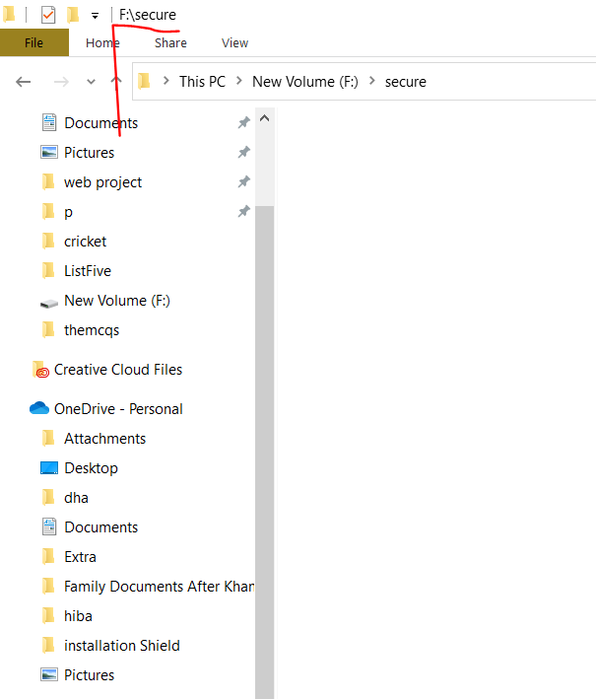
Task: Click the cricket folder icon
Action: click(48, 242)
